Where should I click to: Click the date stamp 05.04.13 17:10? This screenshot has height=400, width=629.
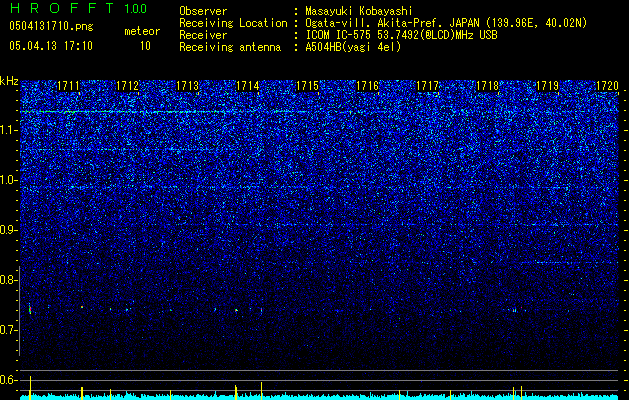click(x=51, y=46)
